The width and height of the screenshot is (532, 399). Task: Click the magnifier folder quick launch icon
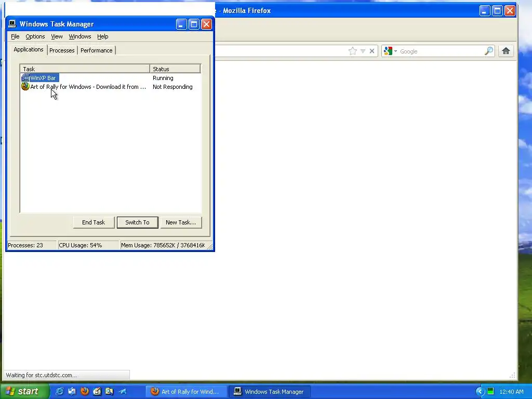[x=109, y=392]
